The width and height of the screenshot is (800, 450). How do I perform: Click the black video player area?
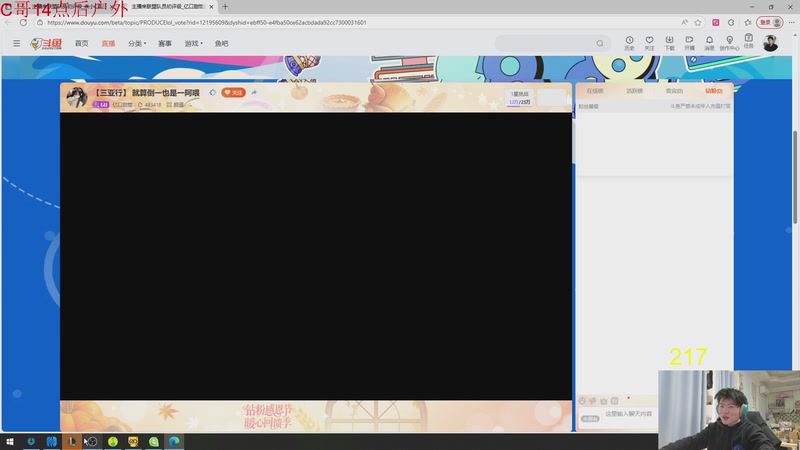click(316, 256)
